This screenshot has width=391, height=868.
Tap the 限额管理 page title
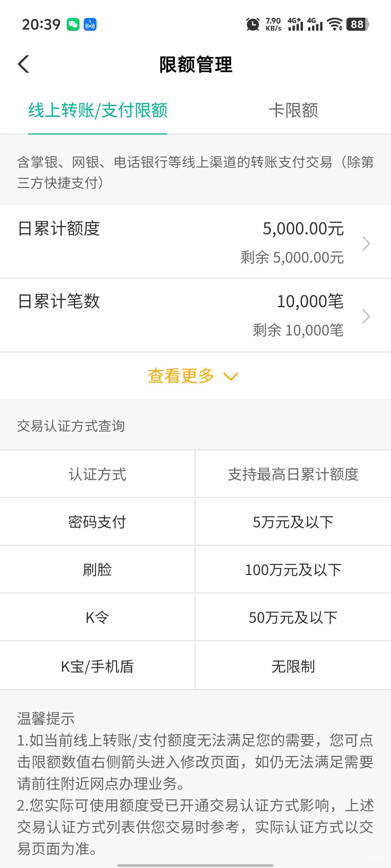point(196,64)
